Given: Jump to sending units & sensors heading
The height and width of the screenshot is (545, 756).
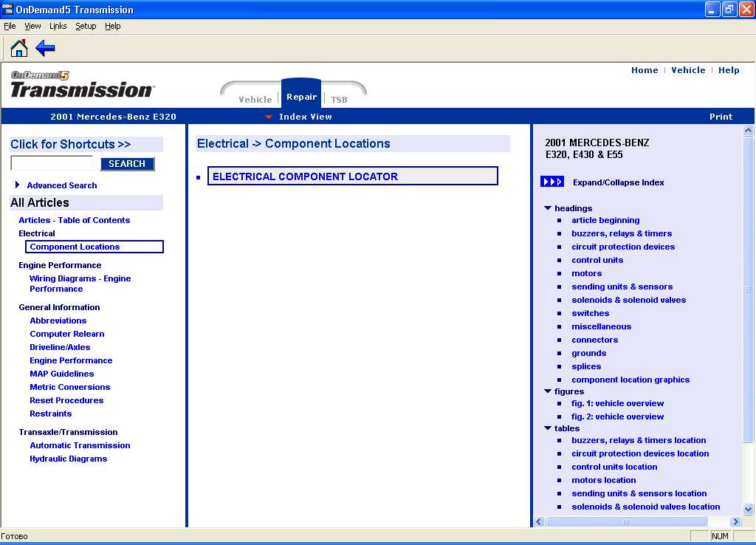Looking at the screenshot, I should [622, 287].
